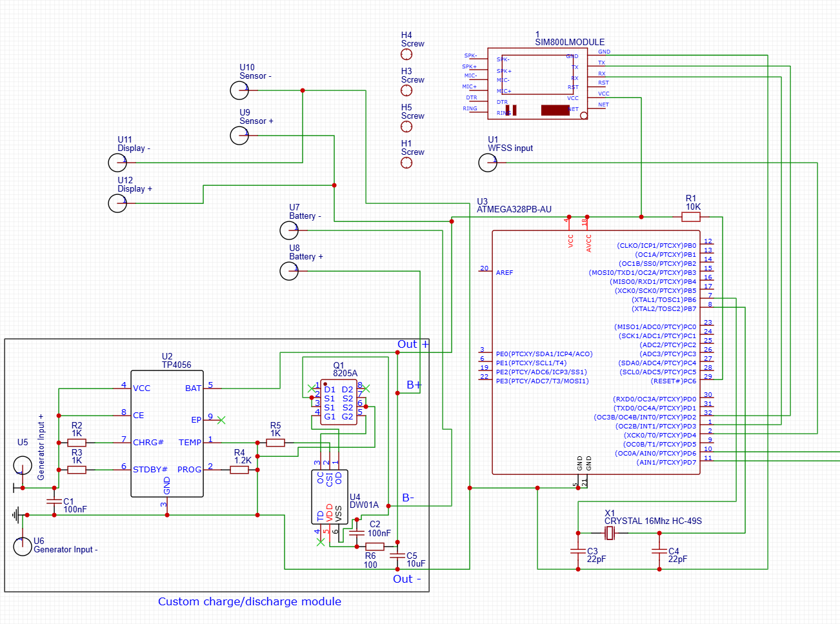Click the 'CHRG#' pin label on TP4056
Viewport: 840px width, 624px height.
click(148, 443)
